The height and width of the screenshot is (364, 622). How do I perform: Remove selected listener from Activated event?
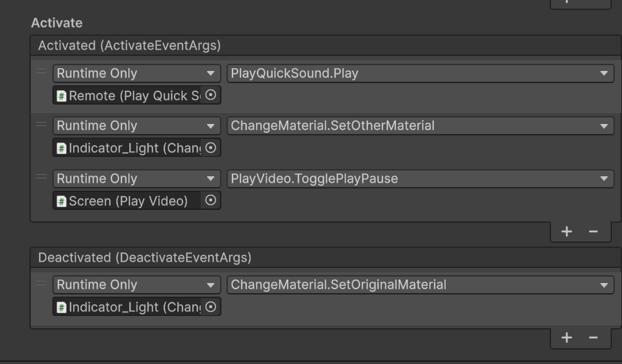(593, 231)
